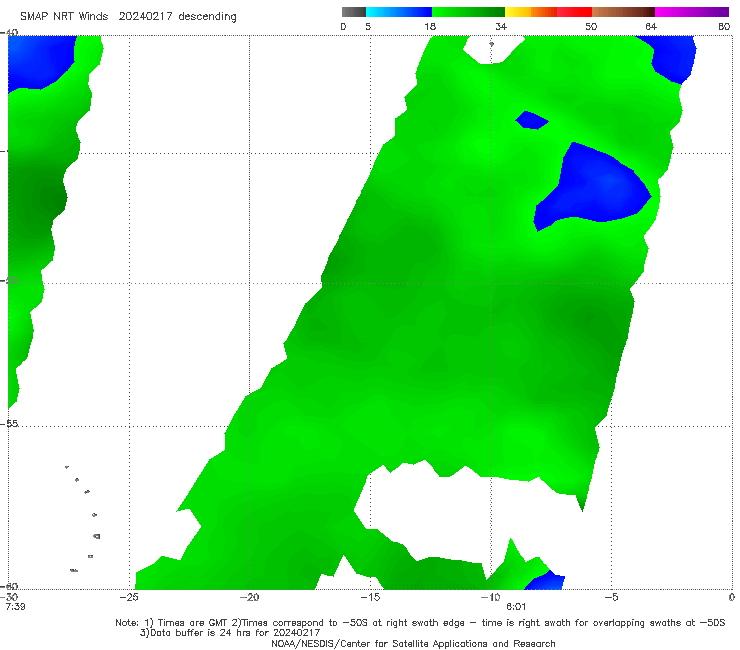Click the "50" label under the color bar
The image size is (740, 650).
click(x=591, y=26)
